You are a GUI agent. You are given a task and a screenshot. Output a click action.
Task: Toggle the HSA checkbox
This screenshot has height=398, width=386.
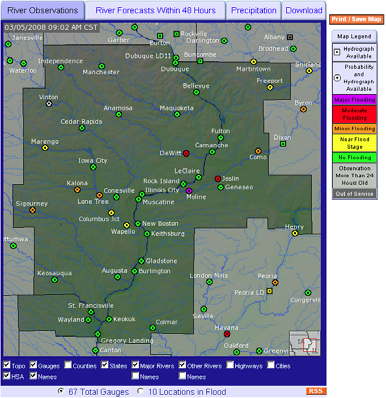click(x=7, y=376)
